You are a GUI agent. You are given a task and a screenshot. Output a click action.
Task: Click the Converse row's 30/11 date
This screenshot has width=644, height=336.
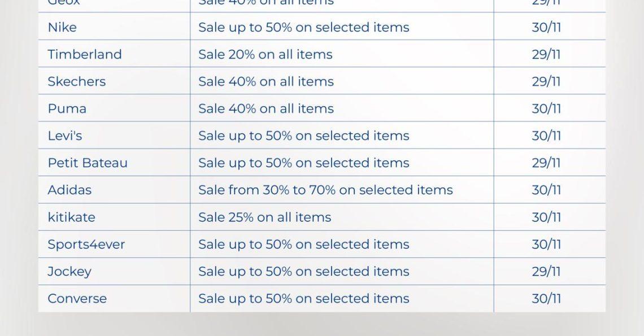[546, 298]
